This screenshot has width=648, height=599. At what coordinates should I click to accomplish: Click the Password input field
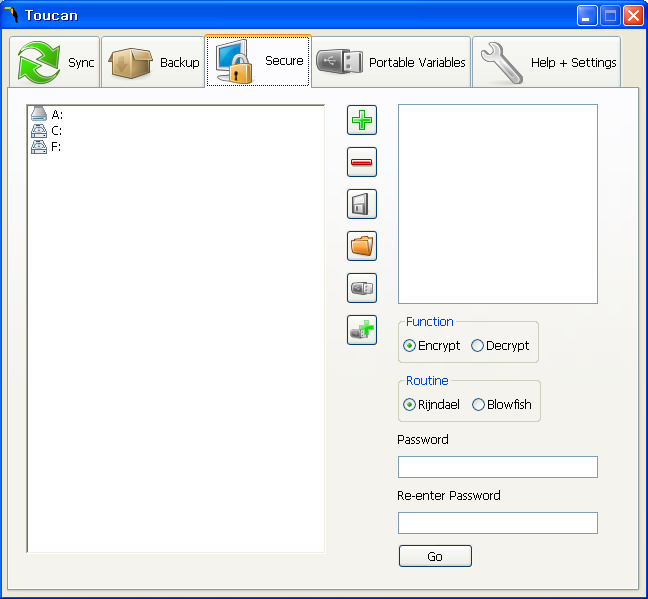[498, 467]
